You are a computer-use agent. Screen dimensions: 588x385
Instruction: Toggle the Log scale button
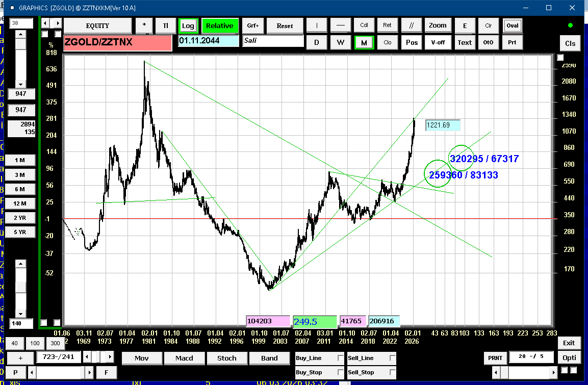pos(188,25)
